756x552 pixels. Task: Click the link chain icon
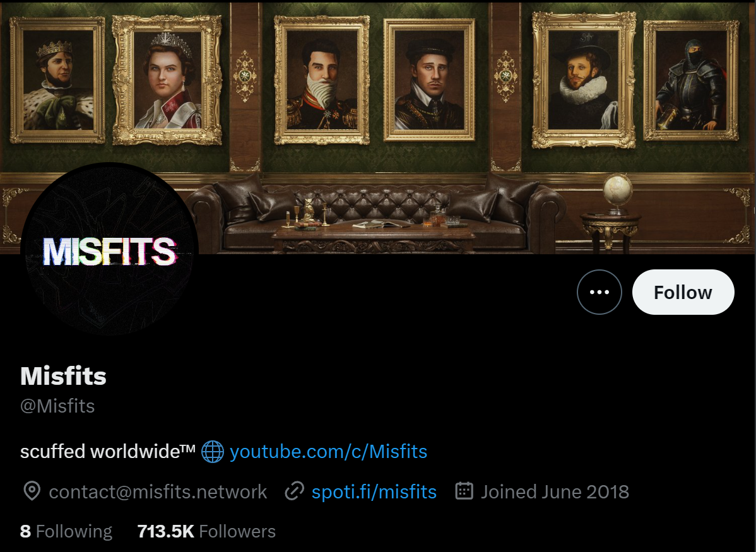tap(294, 491)
